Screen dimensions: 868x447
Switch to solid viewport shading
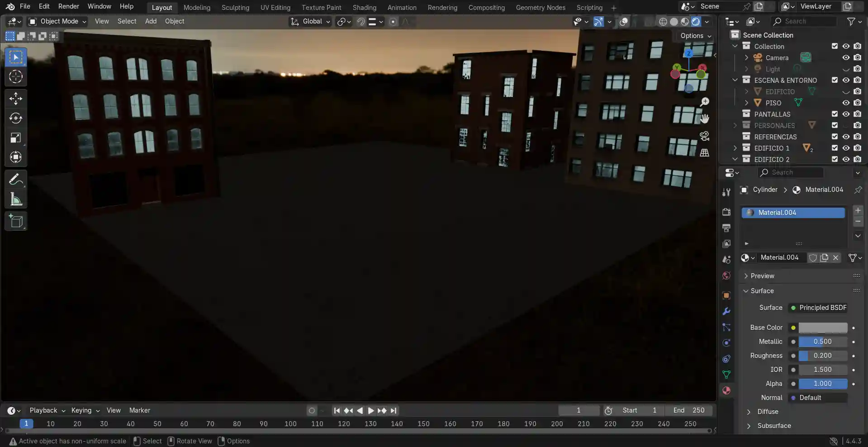[x=674, y=21]
